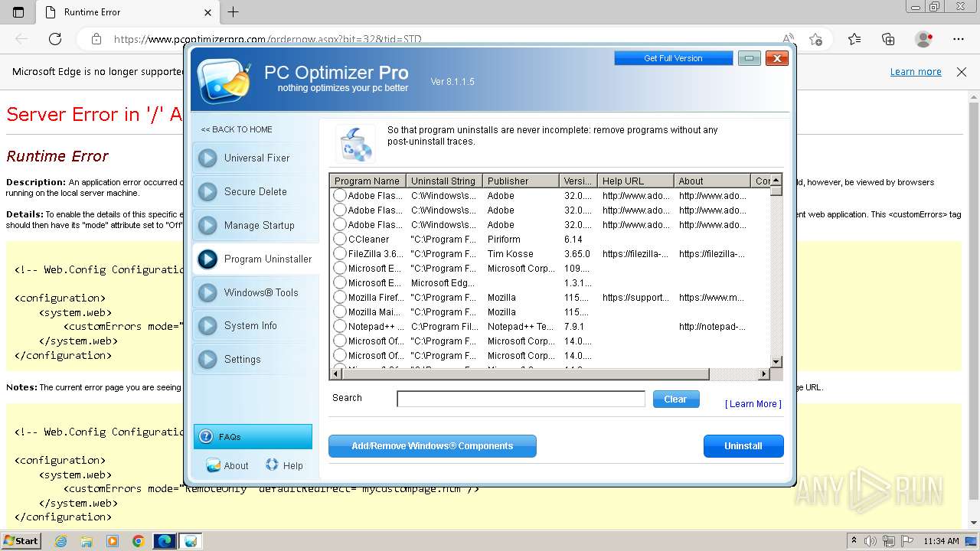The width and height of the screenshot is (980, 551).
Task: Click the Manage Startup arrow icon
Action: (x=207, y=226)
